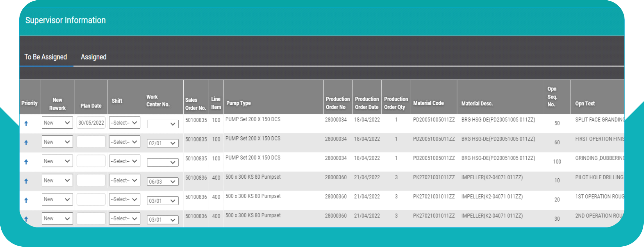The image size is (644, 247).
Task: Click 2ND OPERATION ROU operation text
Action: (x=599, y=216)
